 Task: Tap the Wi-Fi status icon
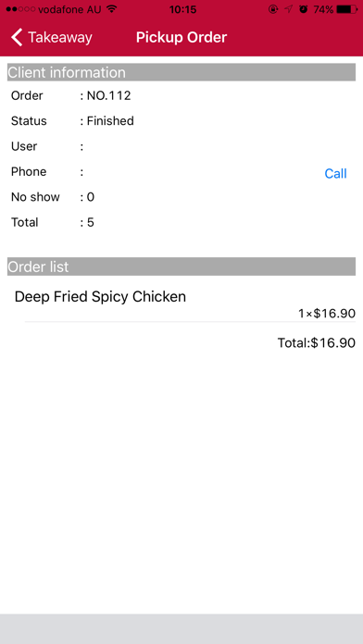[x=111, y=9]
